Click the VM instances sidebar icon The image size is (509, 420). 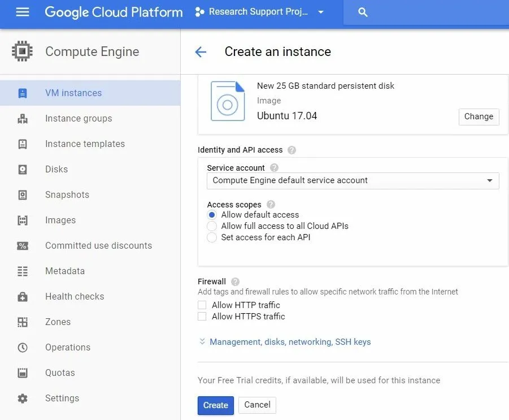(x=23, y=93)
